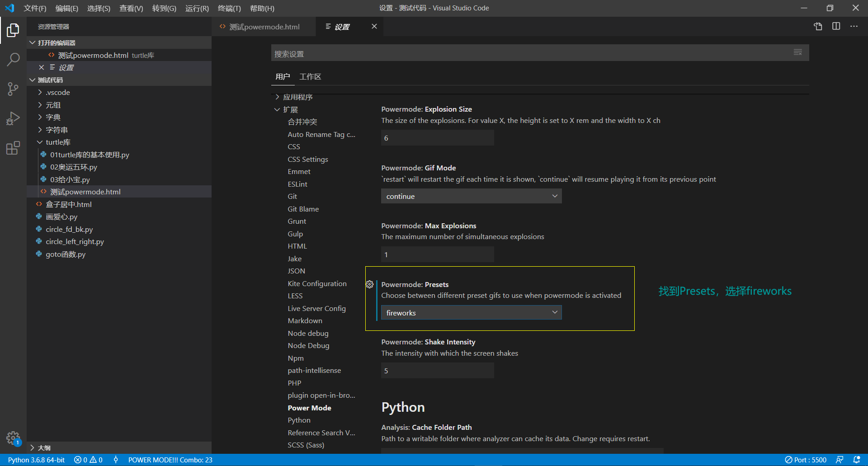This screenshot has height=466, width=868.
Task: Switch to 测试powermode.html editor tab
Action: pyautogui.click(x=264, y=27)
